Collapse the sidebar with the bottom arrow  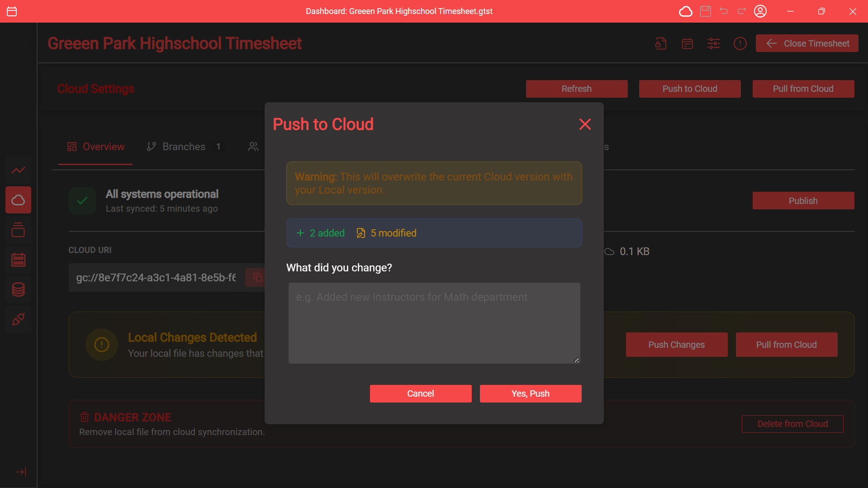tap(20, 472)
